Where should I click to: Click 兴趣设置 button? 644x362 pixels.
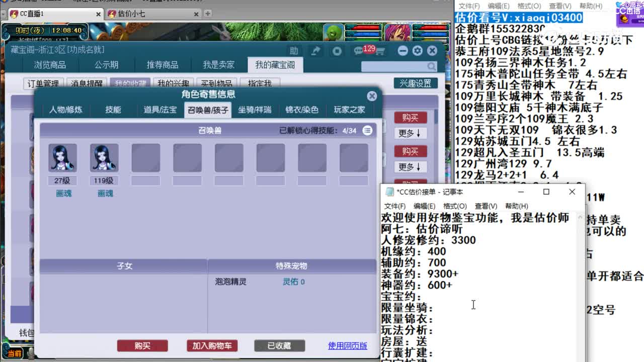416,83
